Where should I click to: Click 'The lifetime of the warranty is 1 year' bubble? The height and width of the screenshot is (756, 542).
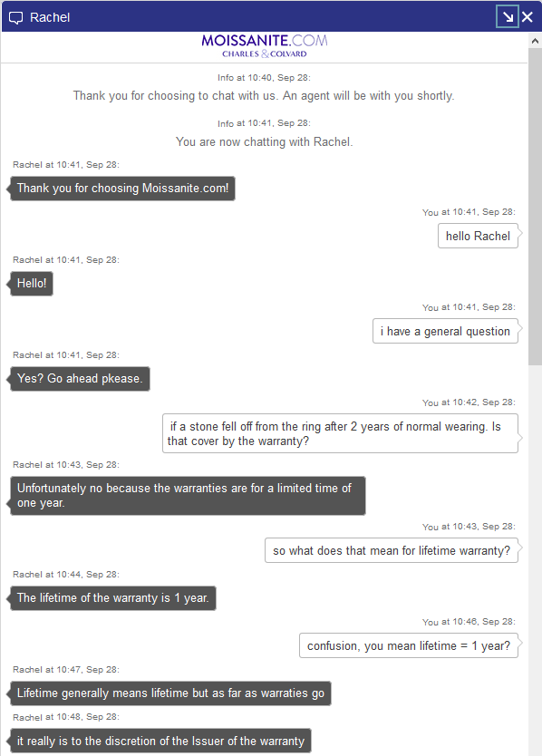(x=112, y=598)
